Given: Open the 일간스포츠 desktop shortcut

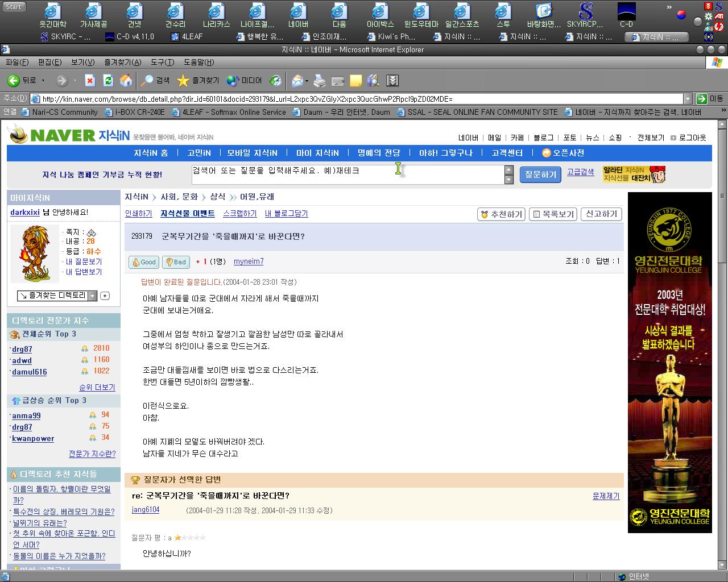Looking at the screenshot, I should (462, 15).
